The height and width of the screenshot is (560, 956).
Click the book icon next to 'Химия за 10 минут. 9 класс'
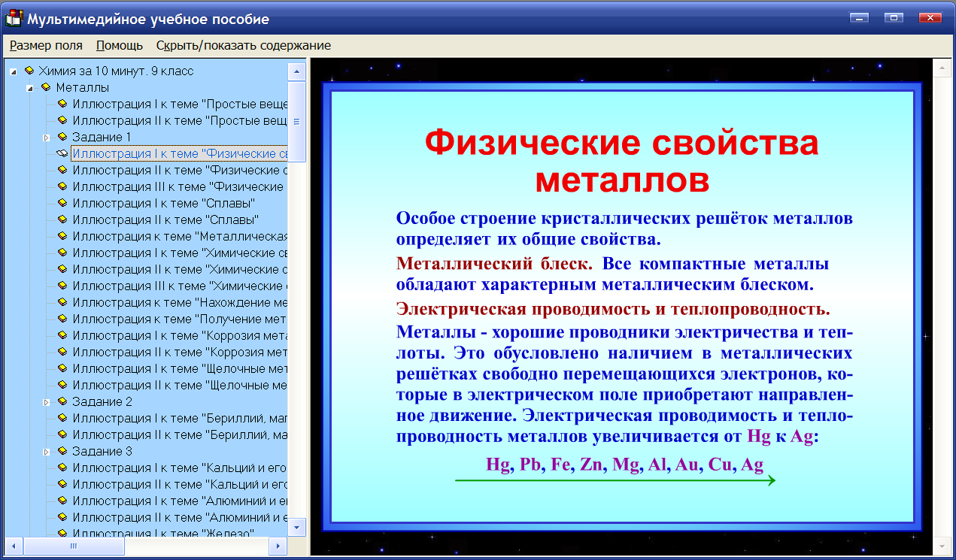tap(30, 72)
